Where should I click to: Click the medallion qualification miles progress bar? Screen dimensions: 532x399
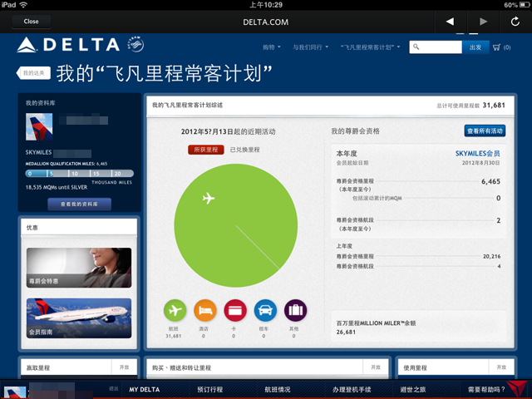pyautogui.click(x=80, y=174)
